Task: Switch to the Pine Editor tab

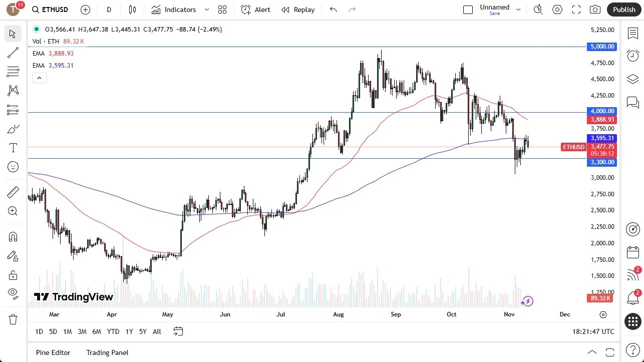Action: pos(53,352)
